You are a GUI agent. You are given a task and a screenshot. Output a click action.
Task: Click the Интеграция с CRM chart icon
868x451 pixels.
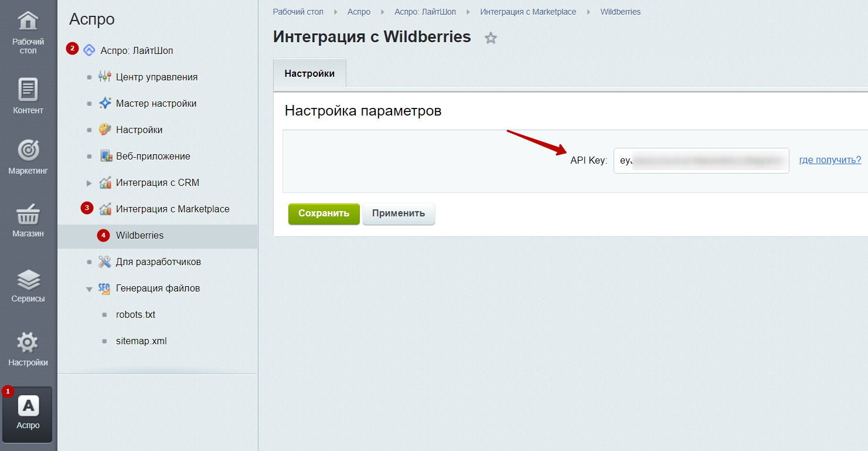click(x=105, y=182)
